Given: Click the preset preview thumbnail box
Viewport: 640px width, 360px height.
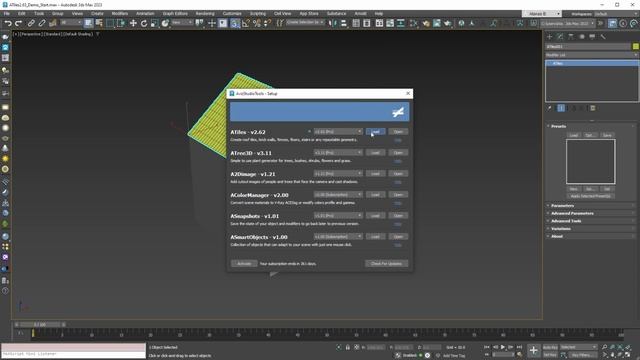Looking at the screenshot, I should 591,162.
